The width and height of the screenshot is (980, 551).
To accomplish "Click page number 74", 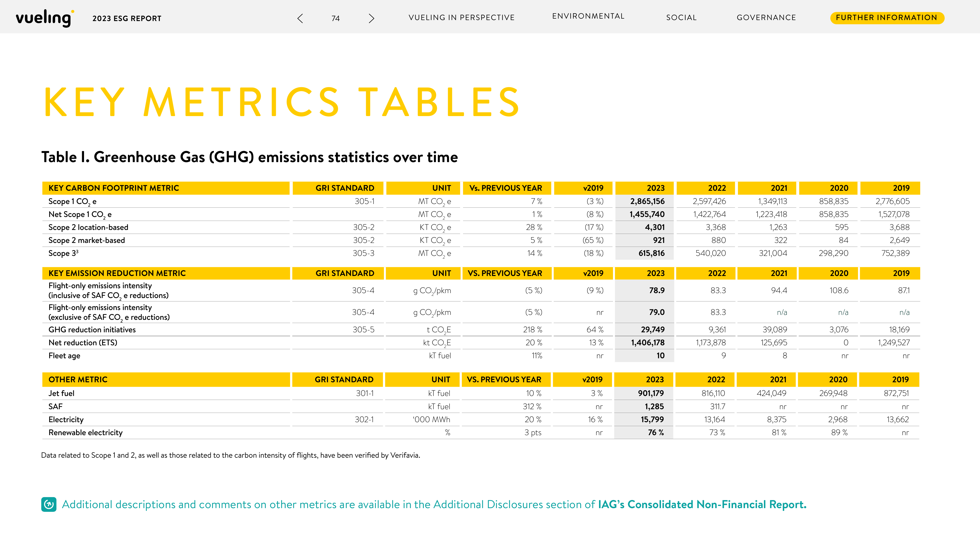I will point(336,18).
